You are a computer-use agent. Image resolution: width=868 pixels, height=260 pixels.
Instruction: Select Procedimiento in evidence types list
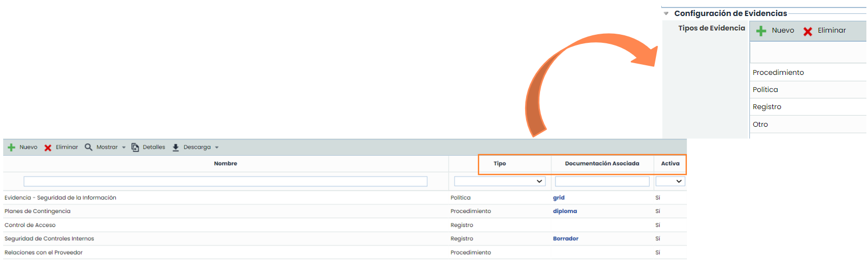(778, 73)
